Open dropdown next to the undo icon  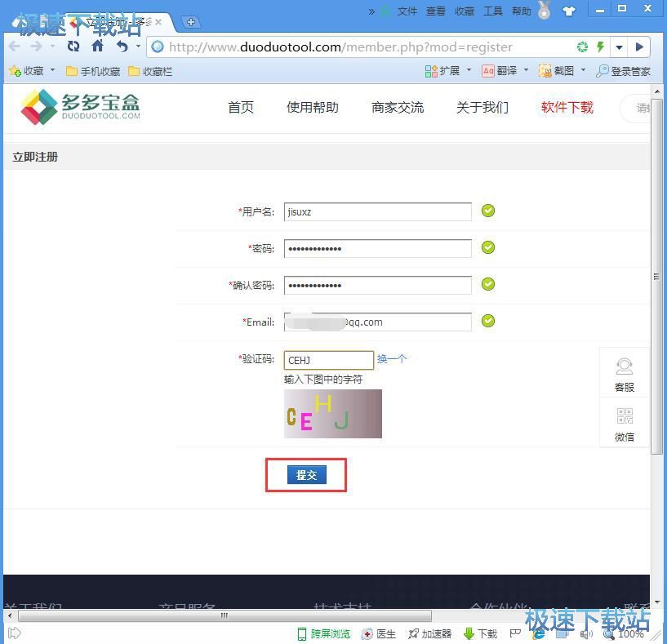(x=138, y=46)
